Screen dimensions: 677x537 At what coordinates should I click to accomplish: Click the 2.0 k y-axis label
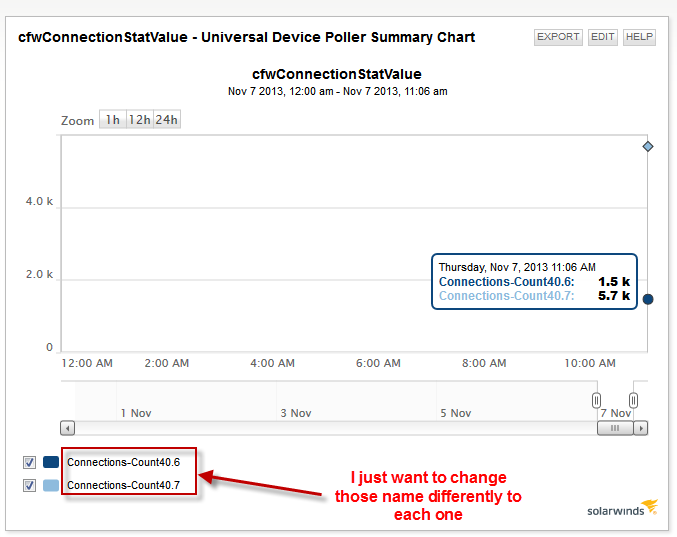point(39,274)
